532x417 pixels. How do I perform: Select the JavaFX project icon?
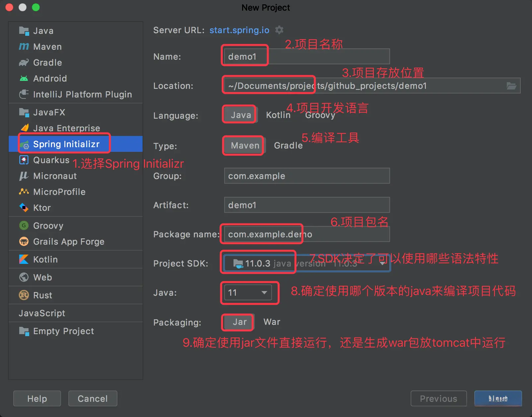[x=24, y=112]
